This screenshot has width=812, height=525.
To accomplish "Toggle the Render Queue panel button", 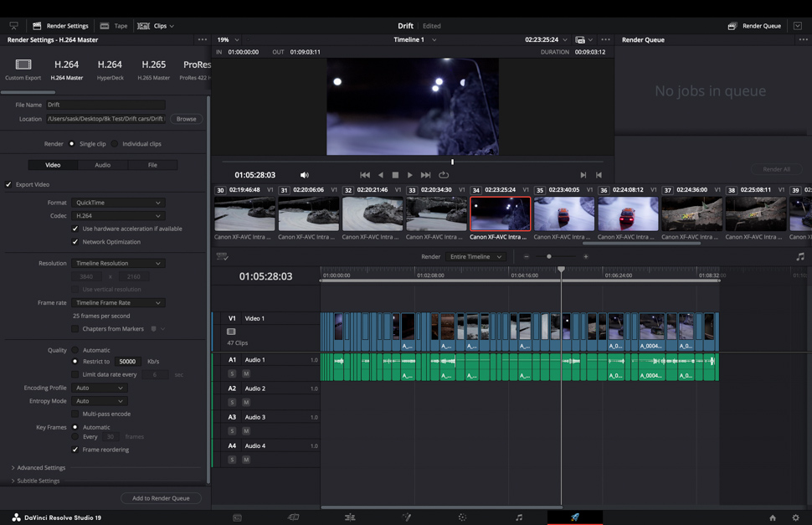I will coord(754,26).
